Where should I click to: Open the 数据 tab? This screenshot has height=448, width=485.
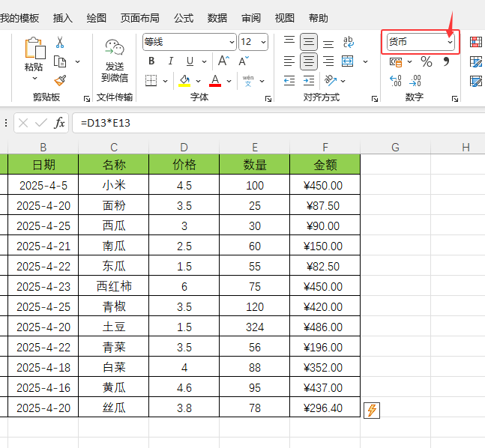[217, 18]
